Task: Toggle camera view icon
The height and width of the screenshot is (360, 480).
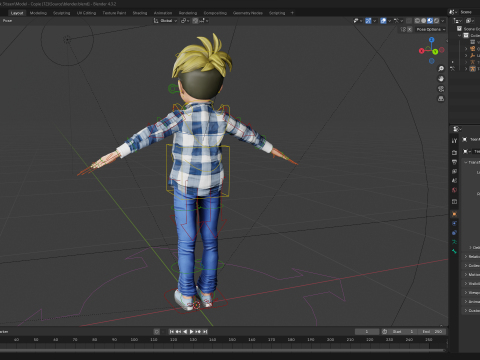Action: coord(441,89)
